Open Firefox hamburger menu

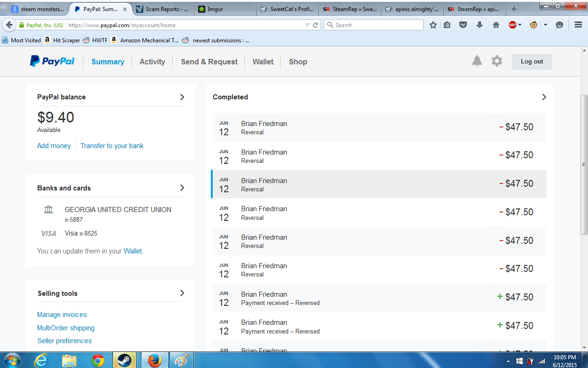[x=578, y=25]
